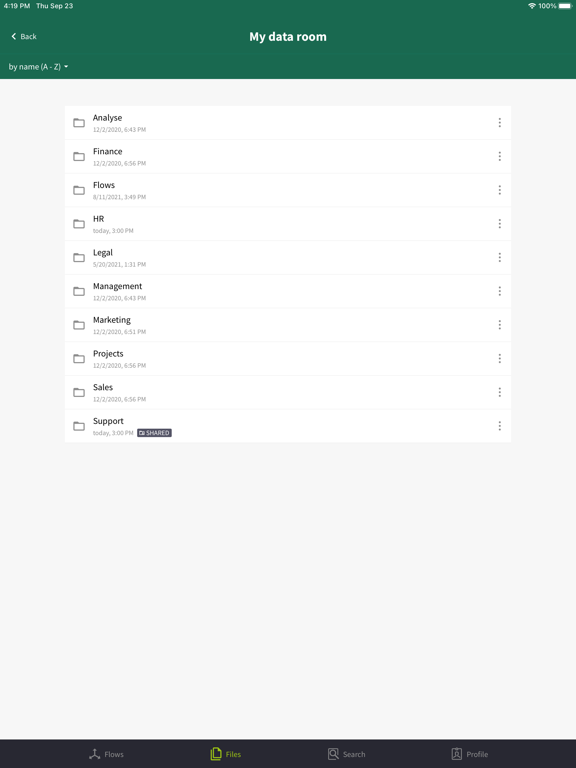Expand options for the Projects folder

pos(500,359)
